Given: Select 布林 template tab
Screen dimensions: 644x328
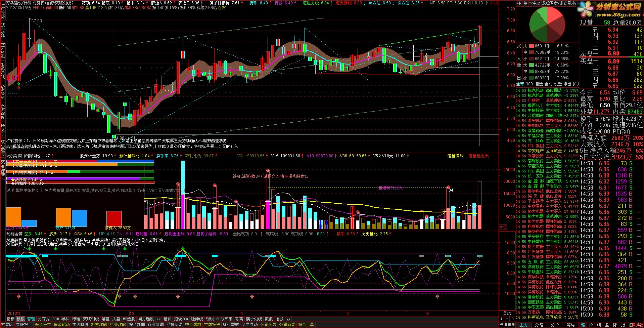Looking at the screenshot, I should [65, 319].
